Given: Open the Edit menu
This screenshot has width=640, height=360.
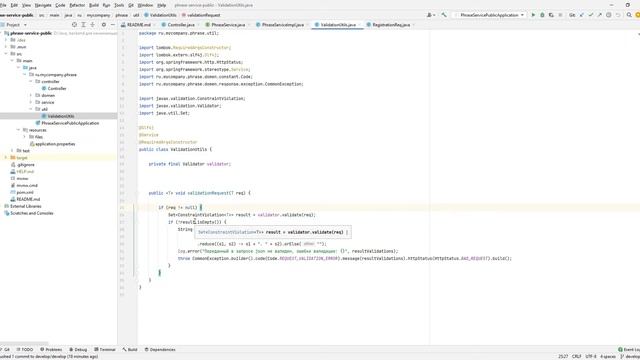Looking at the screenshot, I should [x=14, y=5].
